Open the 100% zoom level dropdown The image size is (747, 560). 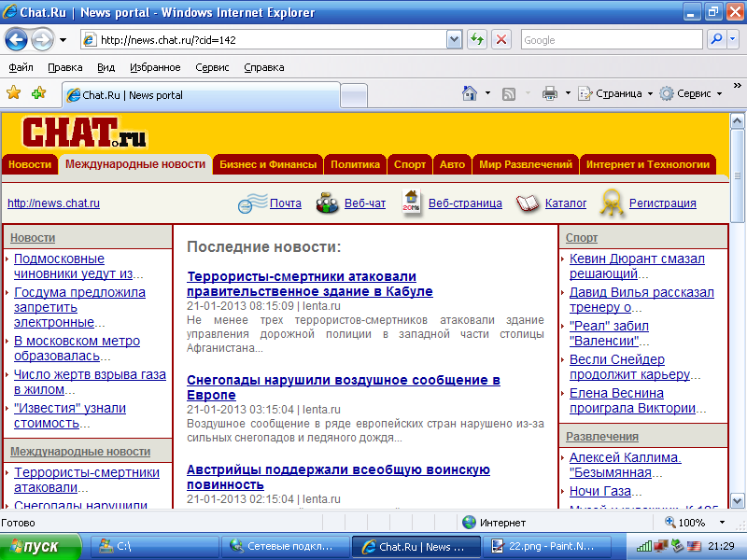coord(722,523)
